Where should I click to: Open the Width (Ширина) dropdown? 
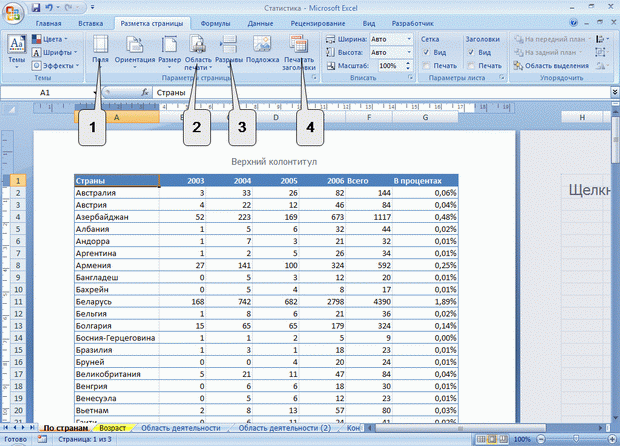click(409, 39)
